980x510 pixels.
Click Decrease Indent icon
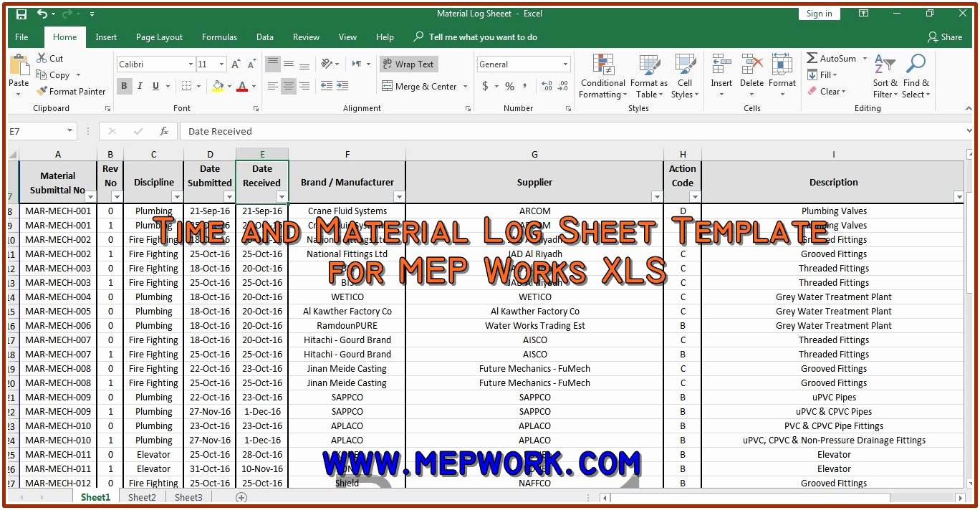pos(326,86)
